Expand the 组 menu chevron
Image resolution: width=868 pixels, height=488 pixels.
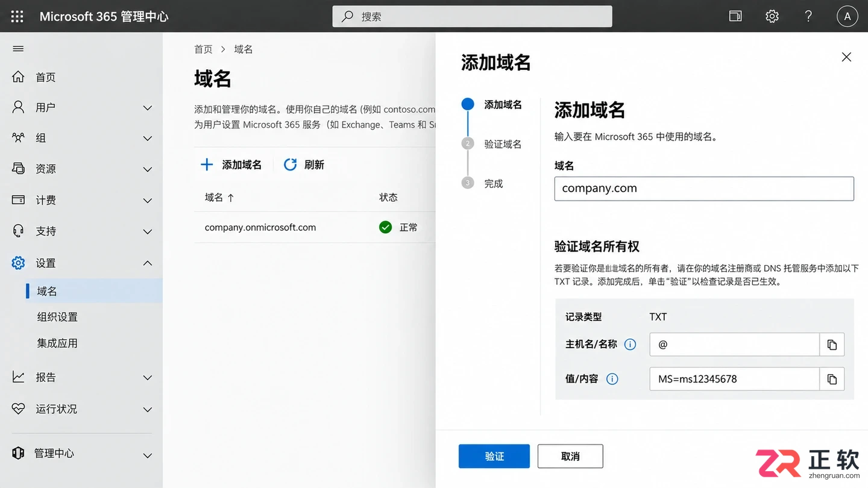(148, 139)
